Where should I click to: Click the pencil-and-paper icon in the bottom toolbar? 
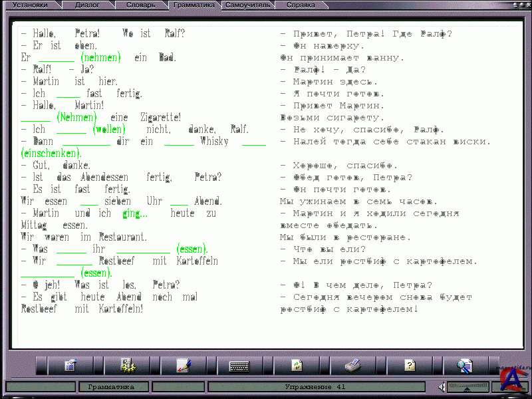click(184, 365)
